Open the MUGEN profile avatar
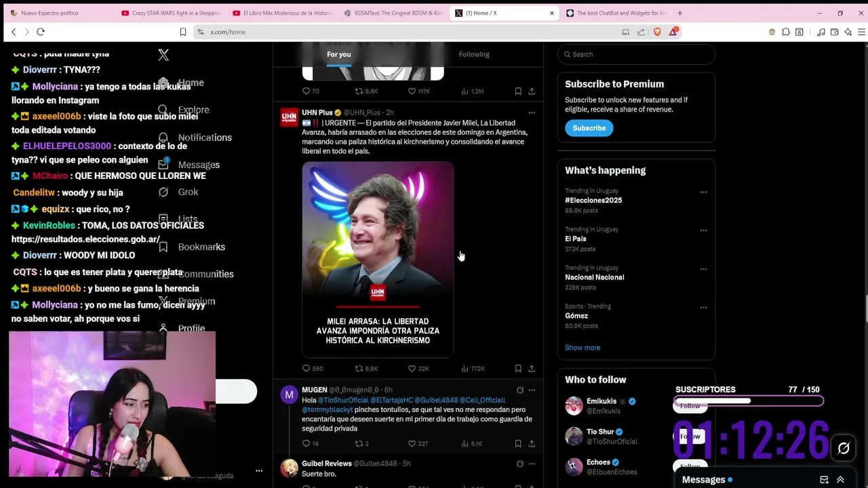 [290, 395]
